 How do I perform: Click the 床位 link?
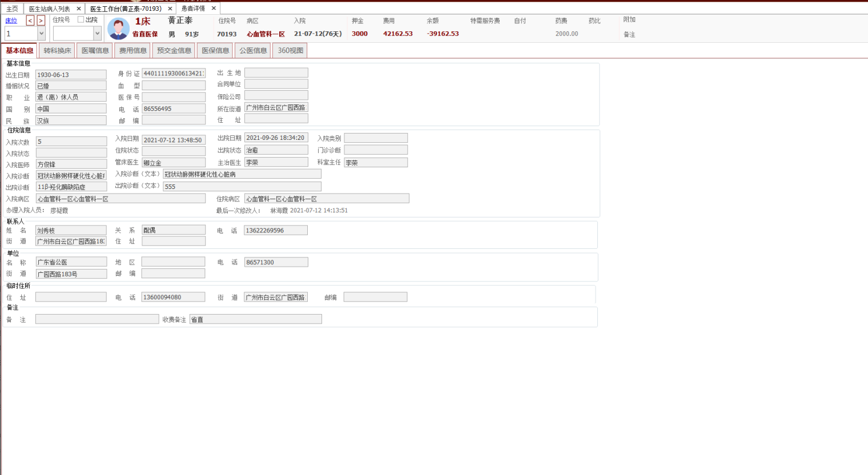11,21
